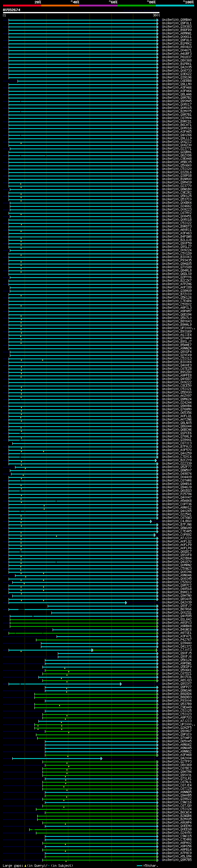
Task: Select hit label UniRef100_Q9MBA0
Action: [x=177, y=20]
